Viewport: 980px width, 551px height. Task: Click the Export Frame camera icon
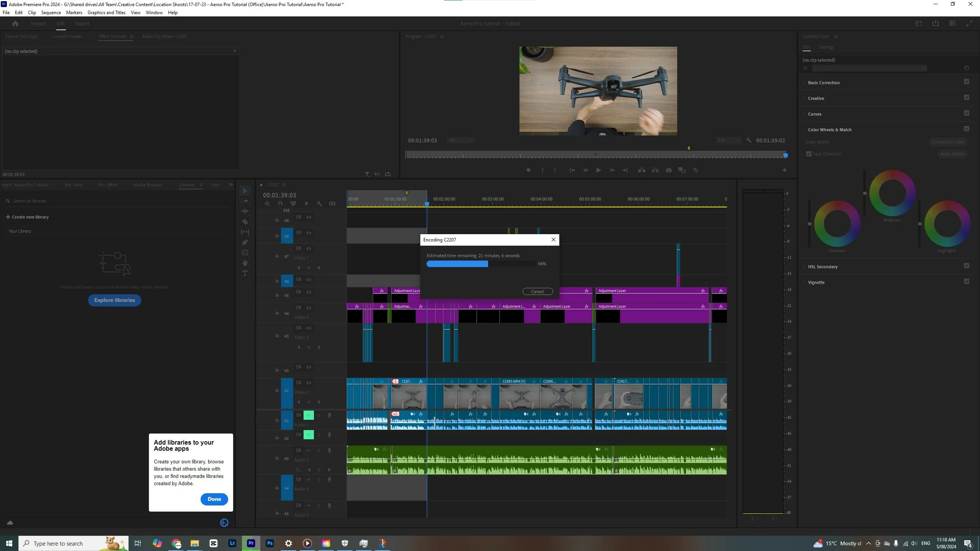coord(668,170)
